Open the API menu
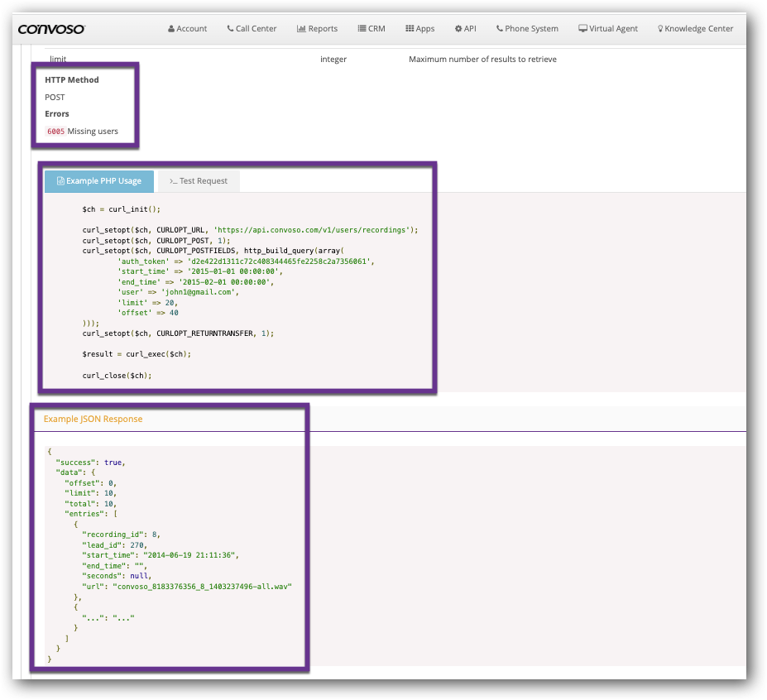Viewport: 767px width, 700px height. coord(466,29)
